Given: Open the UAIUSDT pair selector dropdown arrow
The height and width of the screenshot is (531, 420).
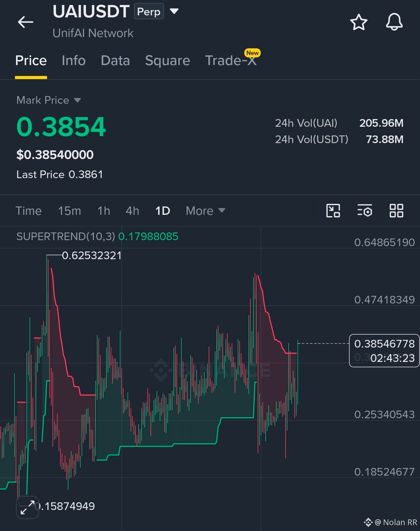Looking at the screenshot, I should [x=174, y=11].
